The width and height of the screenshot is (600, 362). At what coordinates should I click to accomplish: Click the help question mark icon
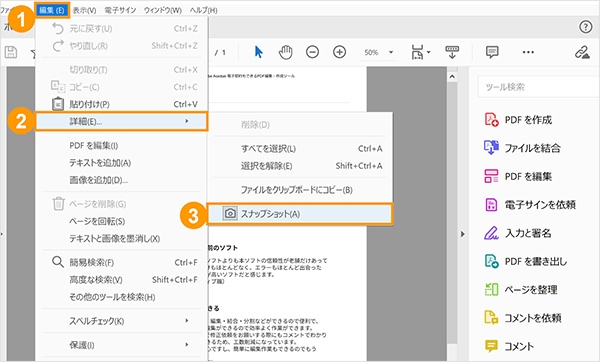pos(585,27)
